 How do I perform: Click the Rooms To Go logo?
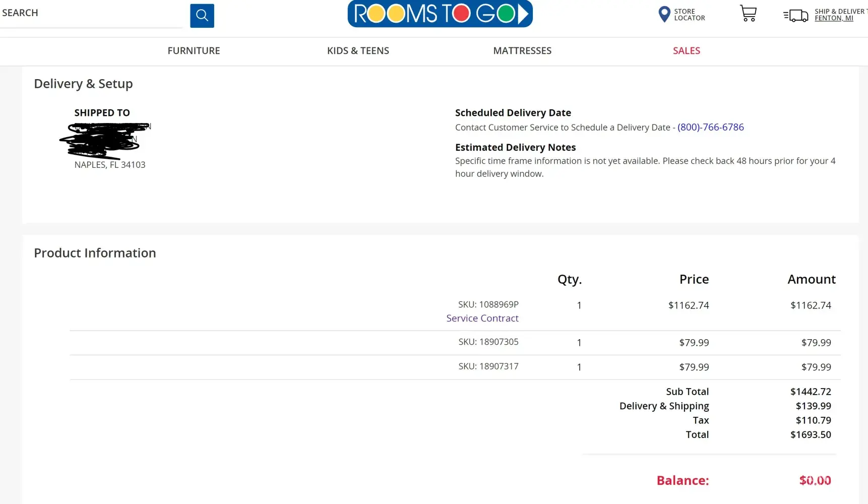tap(440, 14)
